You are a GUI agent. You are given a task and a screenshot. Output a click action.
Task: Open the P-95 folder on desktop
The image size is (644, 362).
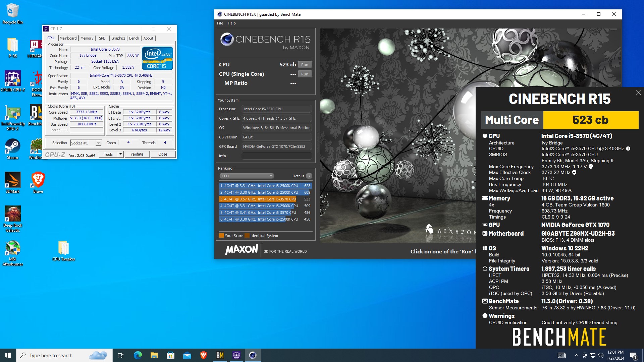tap(13, 48)
